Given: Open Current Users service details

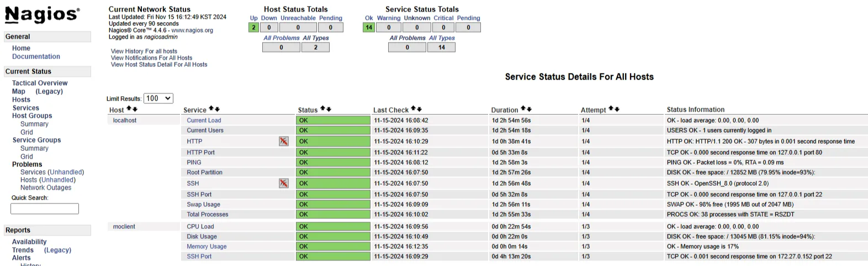Looking at the screenshot, I should pos(205,130).
